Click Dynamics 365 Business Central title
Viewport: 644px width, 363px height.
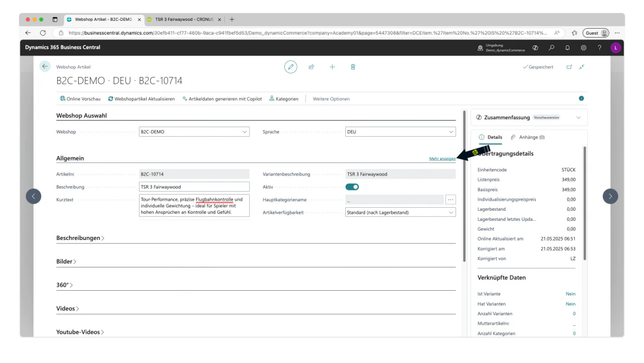tap(63, 47)
